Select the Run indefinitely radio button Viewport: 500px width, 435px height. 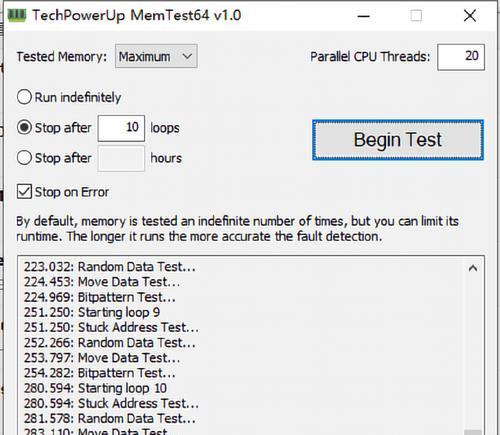(24, 97)
